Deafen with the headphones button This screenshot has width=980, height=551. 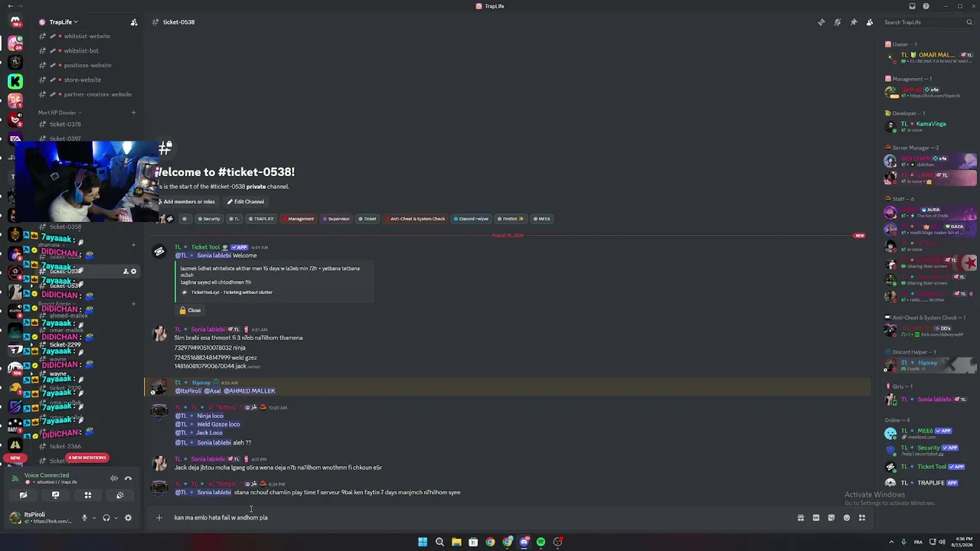[x=106, y=518]
